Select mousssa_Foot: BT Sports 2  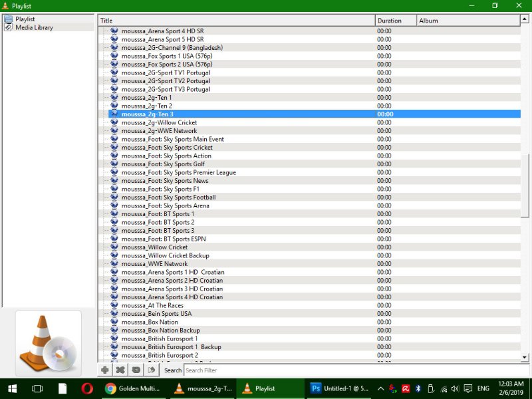pyautogui.click(x=158, y=222)
